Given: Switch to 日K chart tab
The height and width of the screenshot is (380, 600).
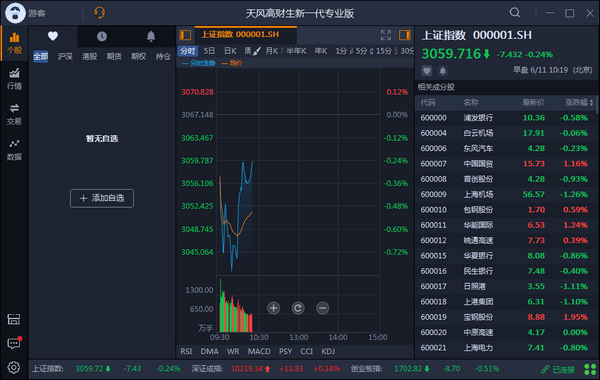Looking at the screenshot, I should (230, 51).
